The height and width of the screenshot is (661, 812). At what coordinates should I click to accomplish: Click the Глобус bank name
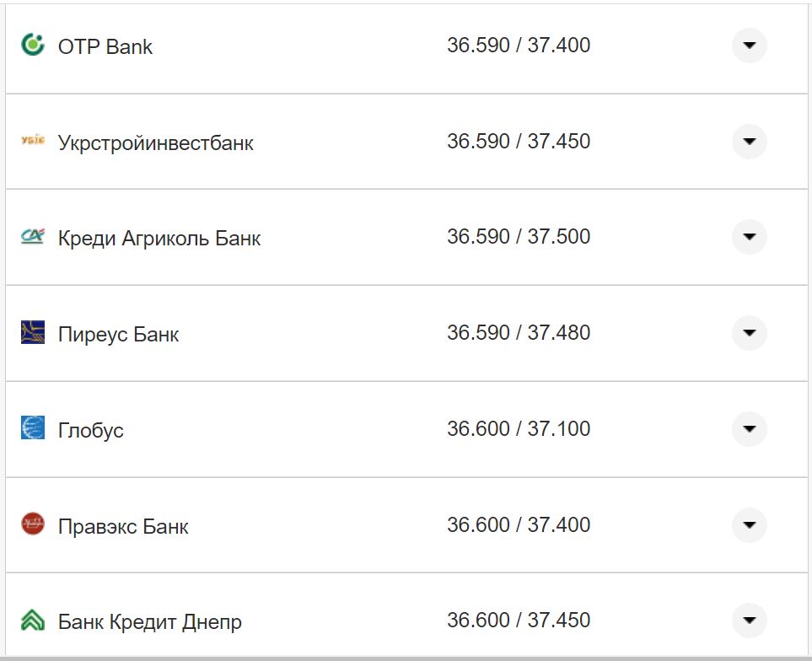point(89,429)
